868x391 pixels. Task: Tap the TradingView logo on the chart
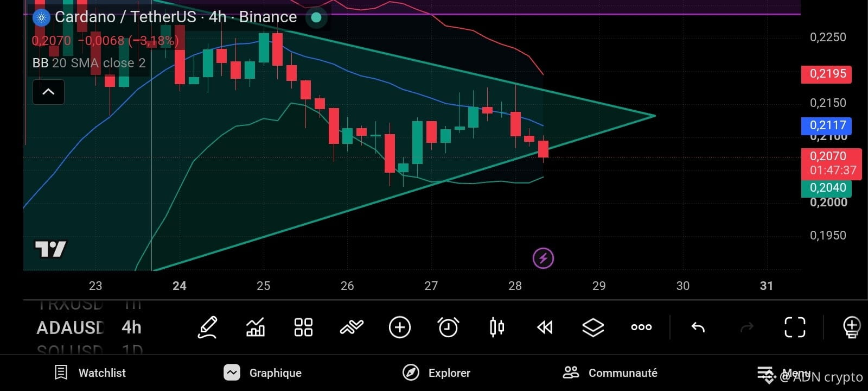coord(50,249)
